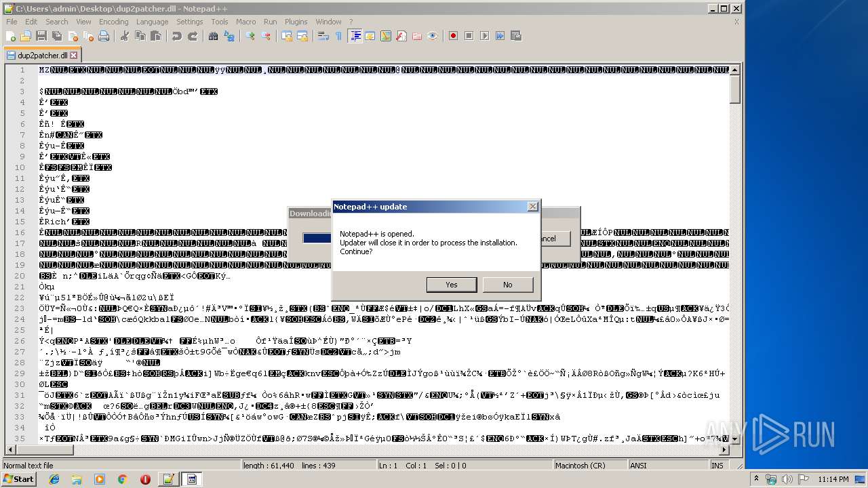Click the 'ANSI' encoding status field
This screenshot has width=868, height=488.
click(668, 466)
